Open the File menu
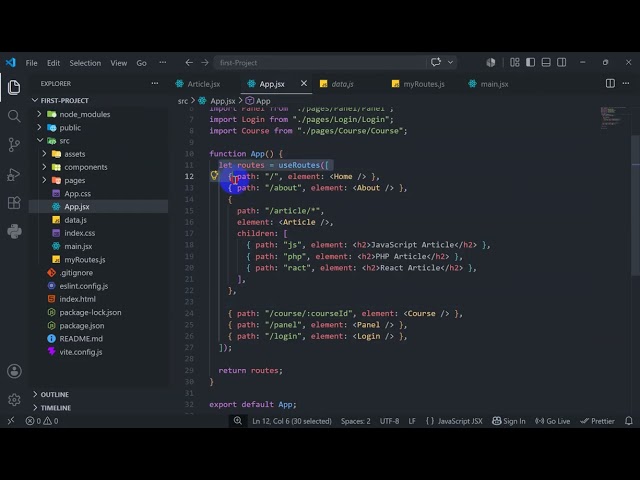 point(31,63)
